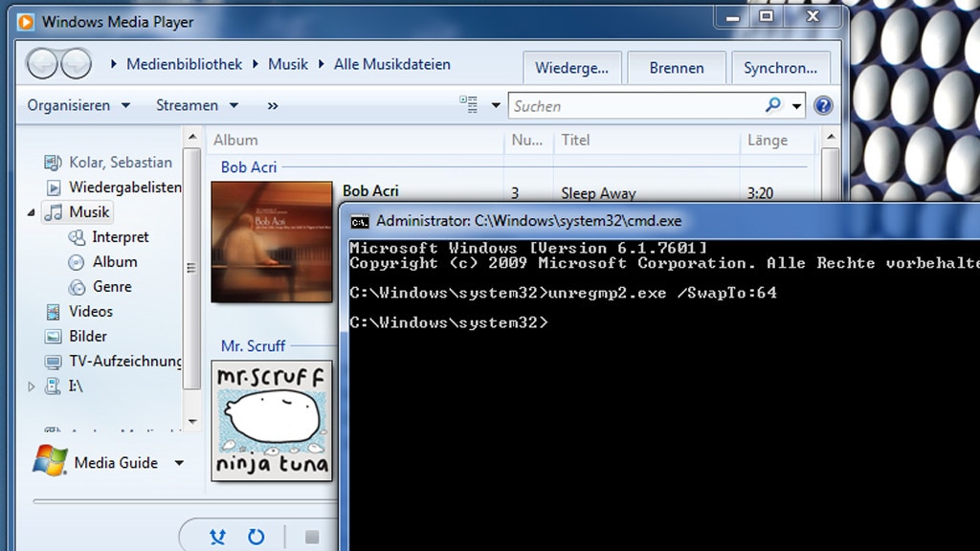Click the view options icon

pos(469,105)
